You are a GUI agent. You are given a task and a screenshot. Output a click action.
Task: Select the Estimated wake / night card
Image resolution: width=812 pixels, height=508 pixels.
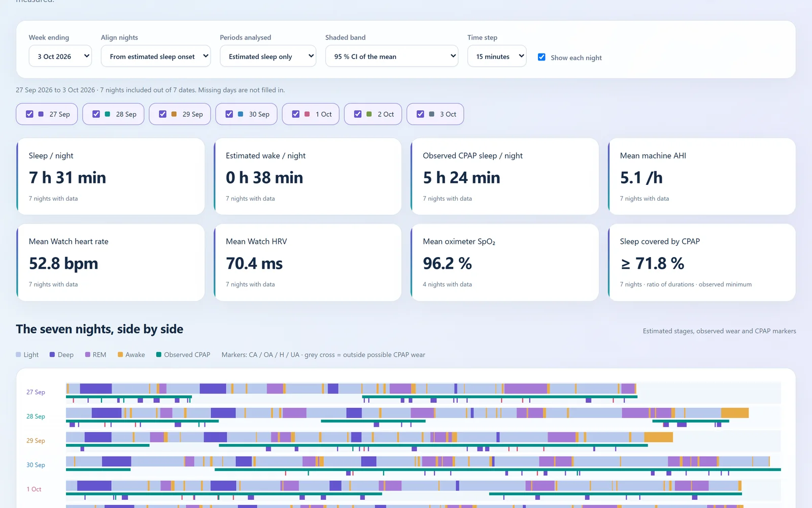point(308,176)
